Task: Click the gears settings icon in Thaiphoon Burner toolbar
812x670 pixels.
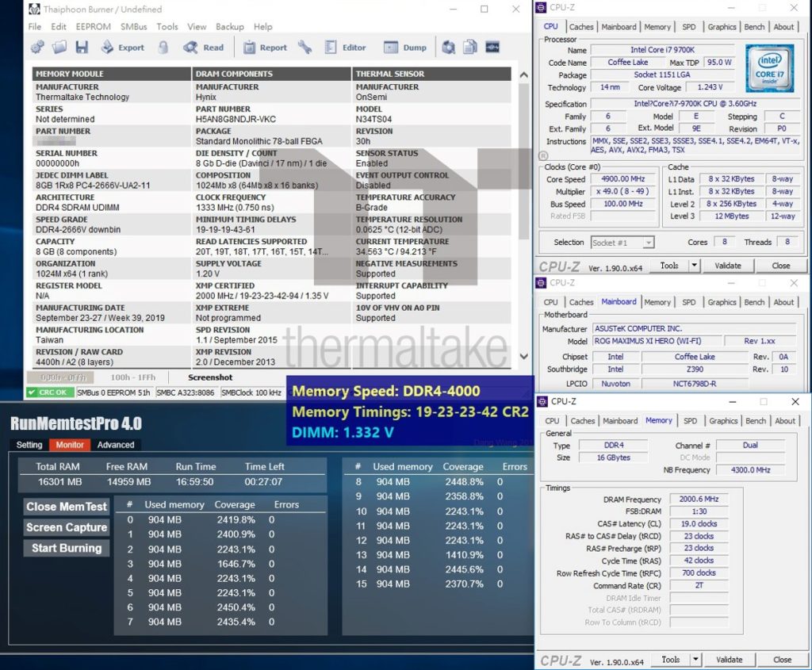Action: (37, 47)
